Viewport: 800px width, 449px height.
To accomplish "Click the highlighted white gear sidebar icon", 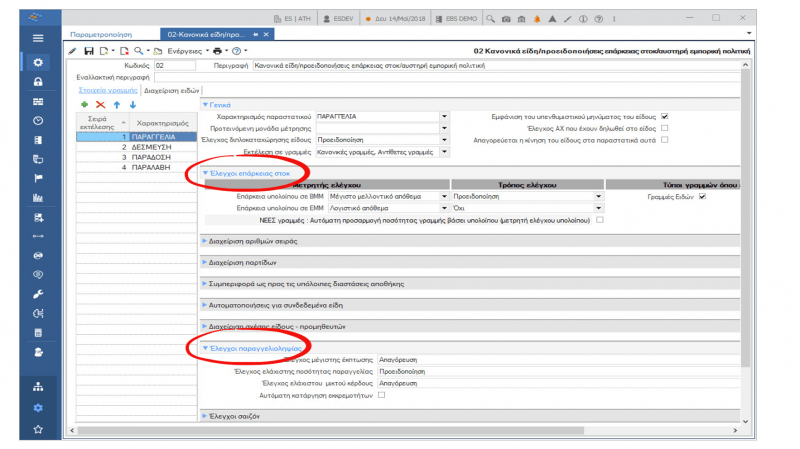I will coord(38,62).
